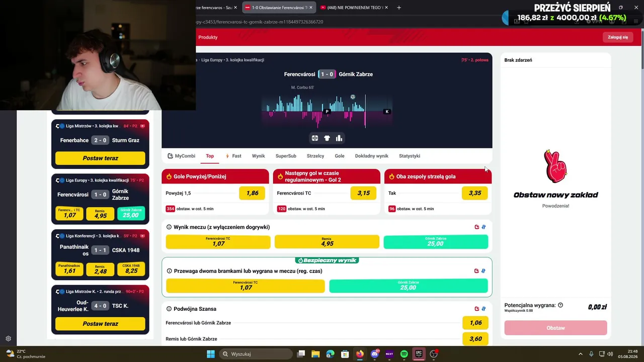644x362 pixels.
Task: Click the MyCombi icon in the tab bar
Action: [x=171, y=156]
